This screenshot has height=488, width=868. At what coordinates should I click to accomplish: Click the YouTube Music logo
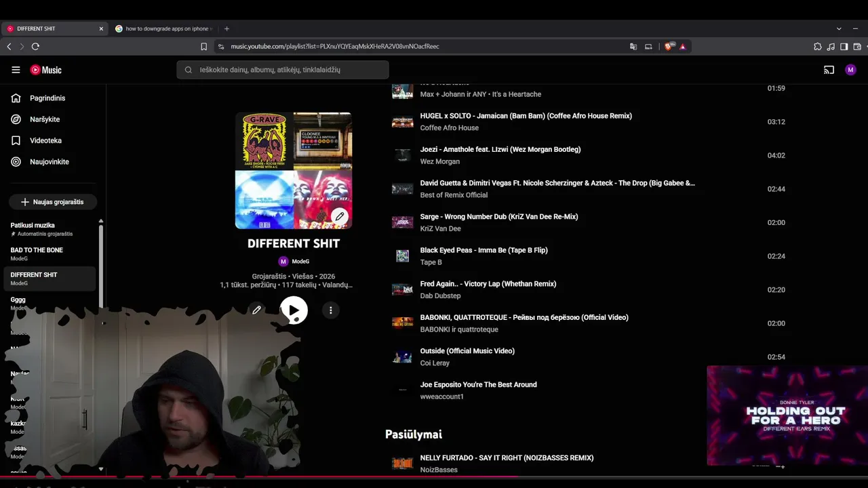tap(45, 70)
